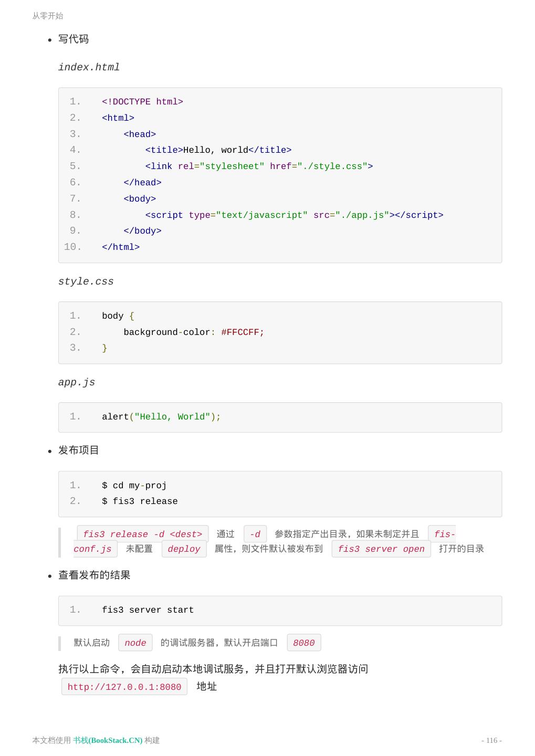Open the 书栈(BookStack.CN) footer link
Viewport: 535px width, 756px height.
[x=108, y=740]
